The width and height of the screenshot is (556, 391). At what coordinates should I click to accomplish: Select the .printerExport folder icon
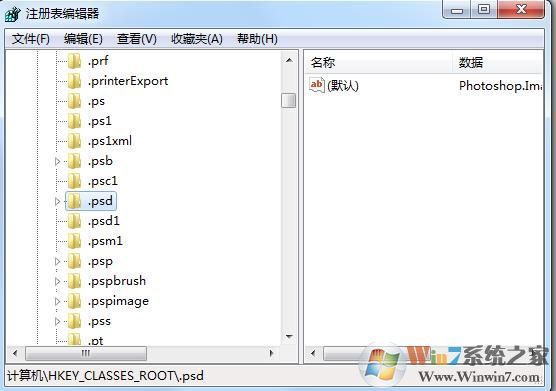[x=74, y=81]
